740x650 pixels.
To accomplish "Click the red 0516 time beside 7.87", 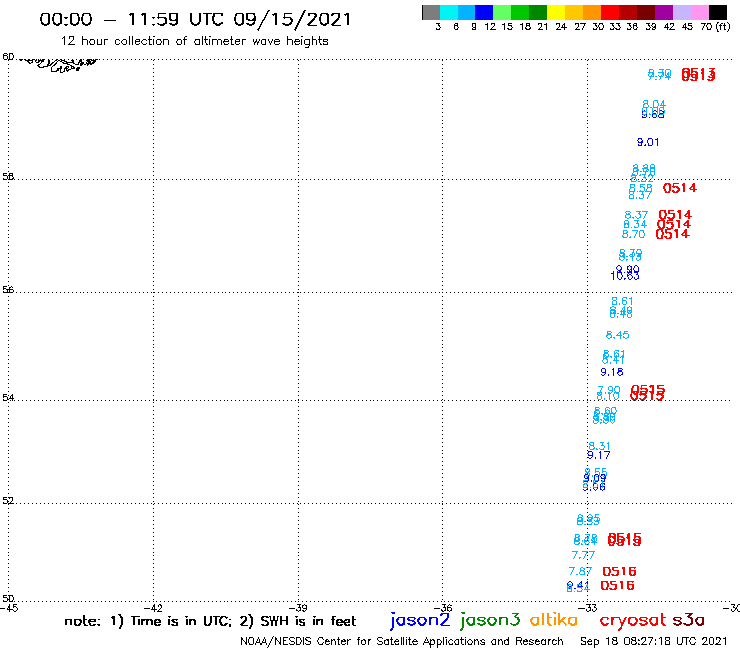I will point(619,572).
